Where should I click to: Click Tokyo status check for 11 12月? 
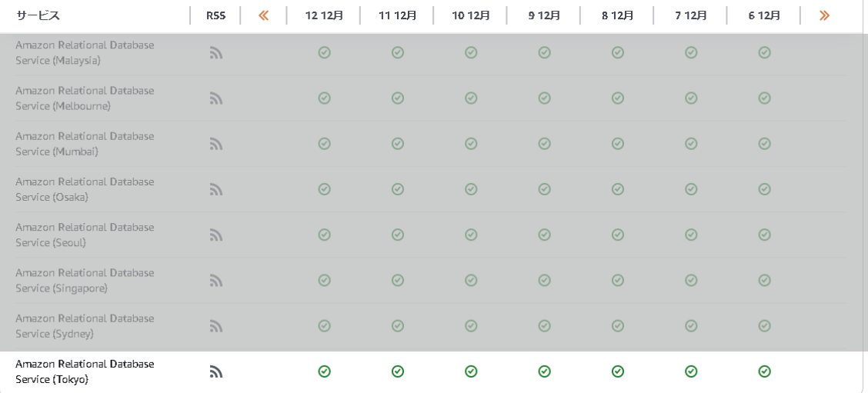(398, 371)
